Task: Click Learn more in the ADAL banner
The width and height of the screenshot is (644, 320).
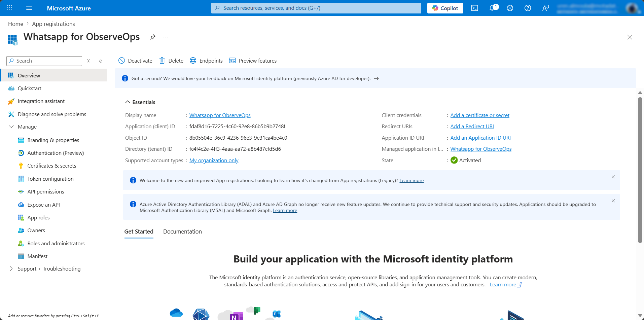Action: (x=285, y=211)
